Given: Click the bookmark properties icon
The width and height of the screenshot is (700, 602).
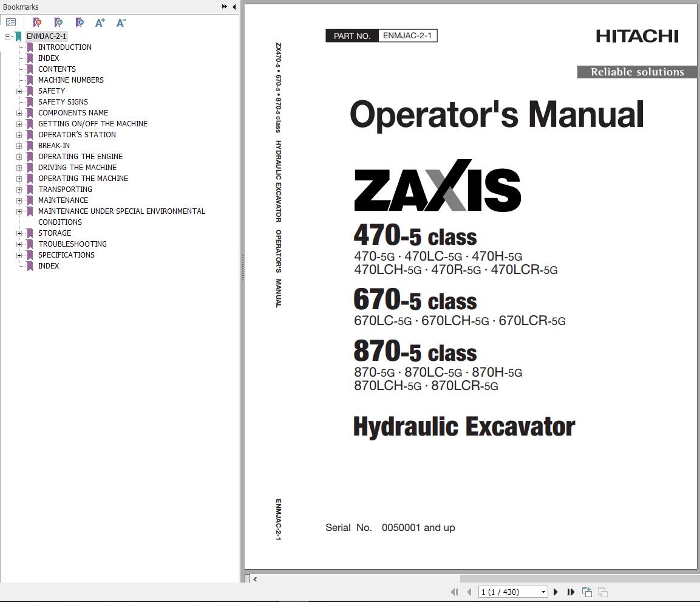Looking at the screenshot, I should click(80, 22).
